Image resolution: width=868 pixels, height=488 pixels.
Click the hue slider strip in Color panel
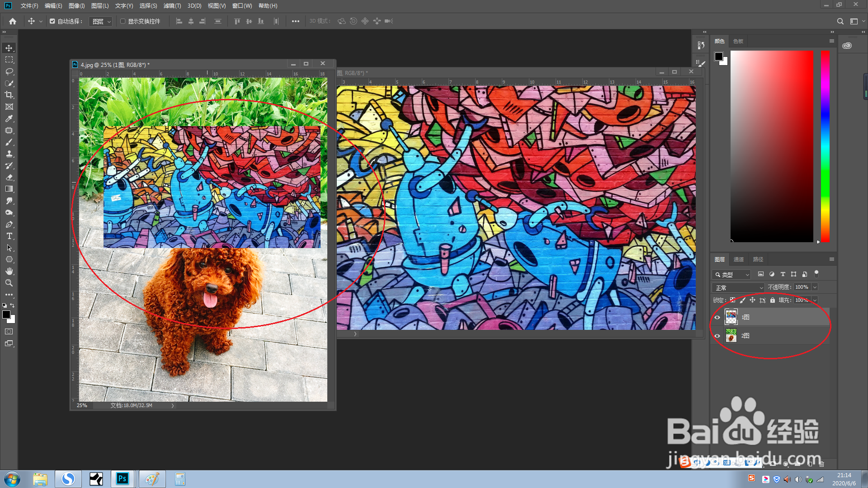pos(825,146)
